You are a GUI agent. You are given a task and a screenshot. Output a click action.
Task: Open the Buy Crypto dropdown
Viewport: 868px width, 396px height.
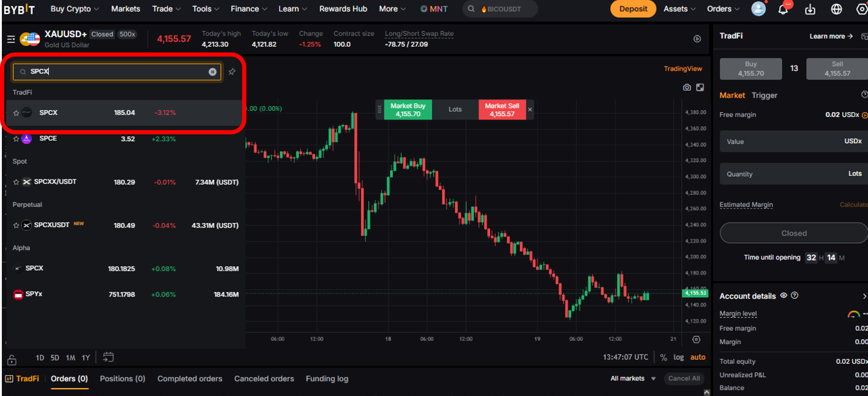pyautogui.click(x=74, y=9)
